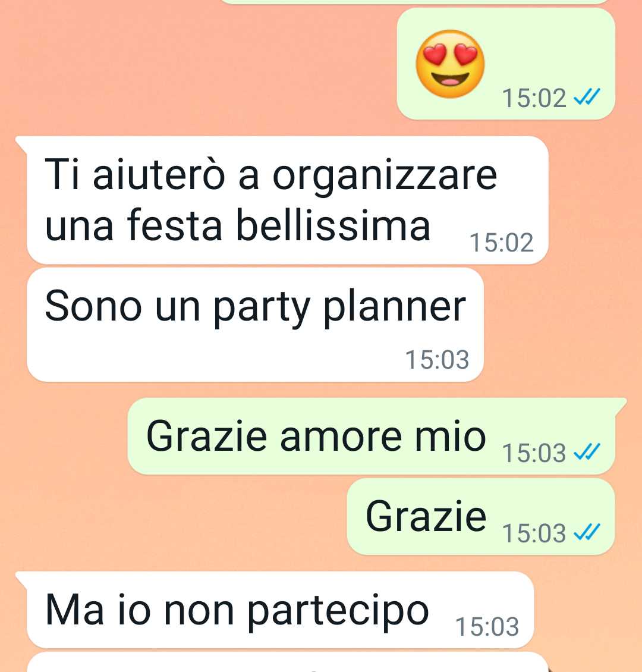Tap 15:02 timestamp under 'festa bellissima'
The image size is (642, 672).
(502, 243)
